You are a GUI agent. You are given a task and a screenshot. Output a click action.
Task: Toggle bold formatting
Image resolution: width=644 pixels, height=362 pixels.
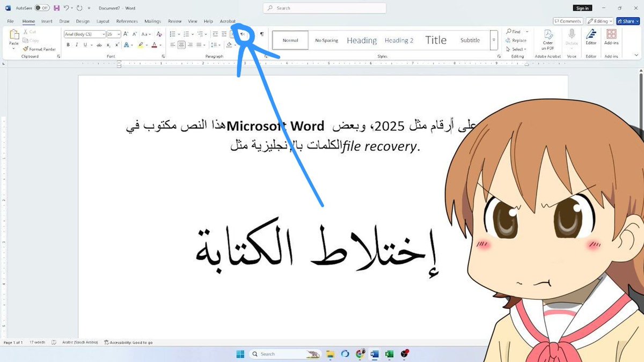pyautogui.click(x=68, y=45)
